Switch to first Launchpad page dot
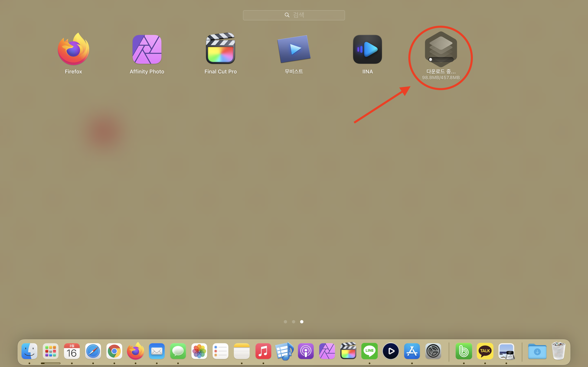 click(285, 322)
